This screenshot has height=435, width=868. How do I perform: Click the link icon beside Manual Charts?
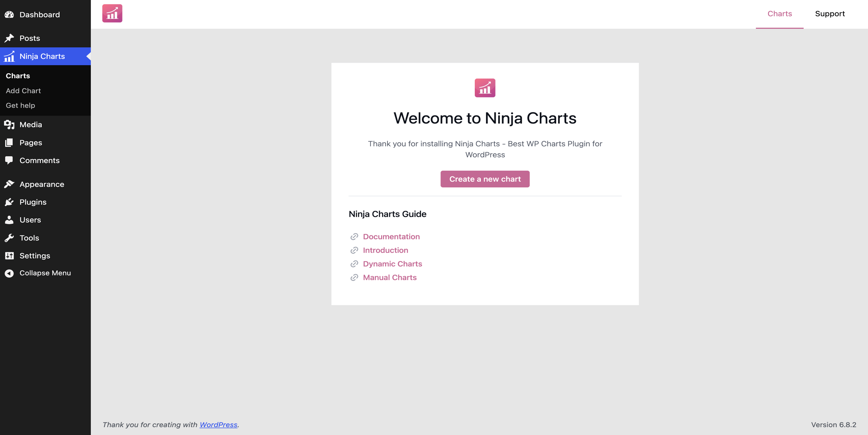click(354, 277)
